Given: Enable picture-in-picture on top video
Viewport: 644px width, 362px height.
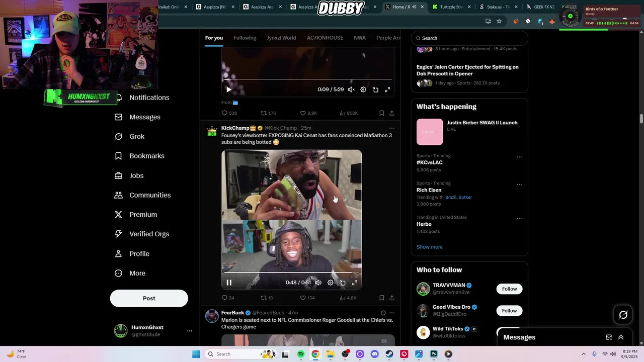Looking at the screenshot, I should (x=375, y=89).
